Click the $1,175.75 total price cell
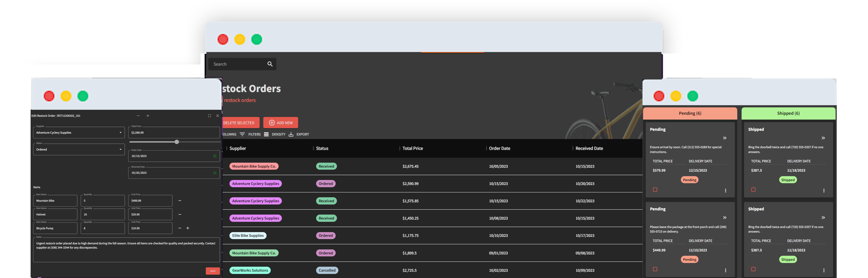Viewport: 868px width, 278px height. (x=410, y=235)
